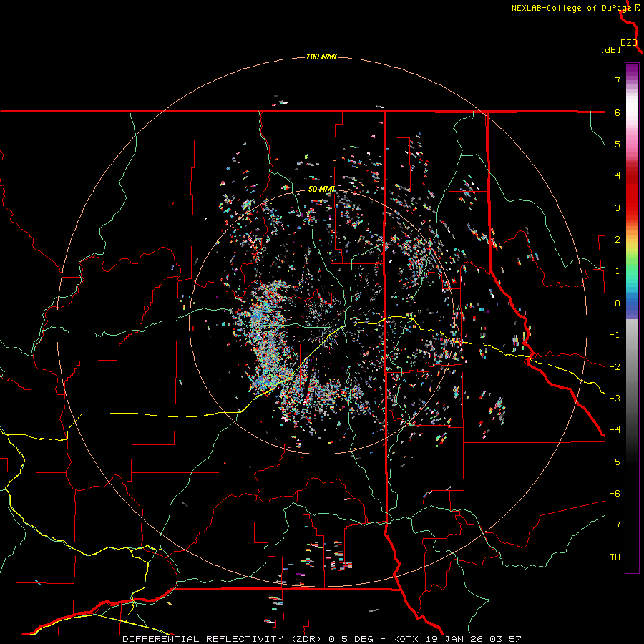Image resolution: width=644 pixels, height=644 pixels.
Task: Click the -2 value on the scale
Action: [615, 367]
